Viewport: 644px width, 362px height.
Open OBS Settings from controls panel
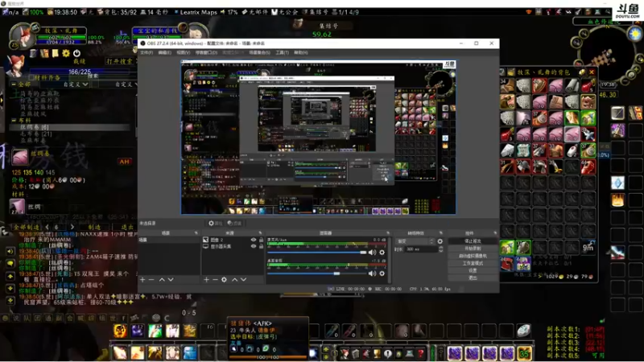click(473, 271)
